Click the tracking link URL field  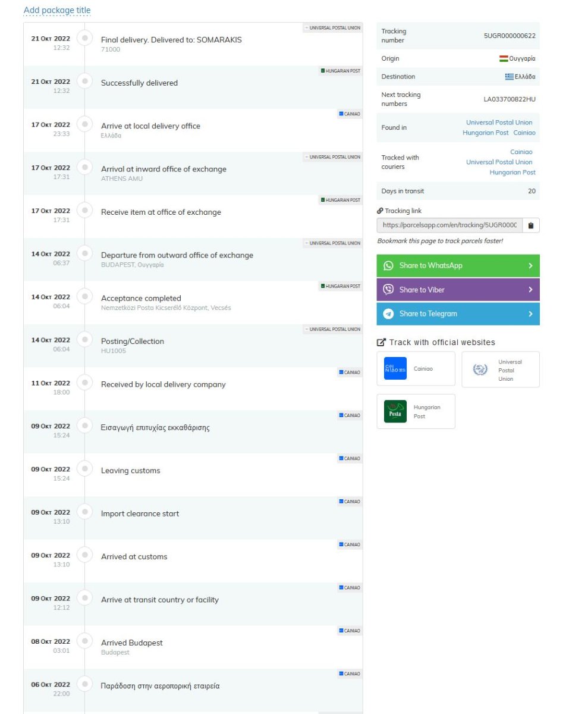pos(449,226)
